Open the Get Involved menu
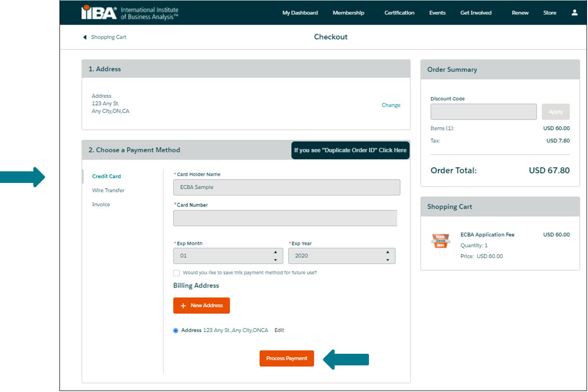This screenshot has width=588, height=392. click(x=476, y=13)
